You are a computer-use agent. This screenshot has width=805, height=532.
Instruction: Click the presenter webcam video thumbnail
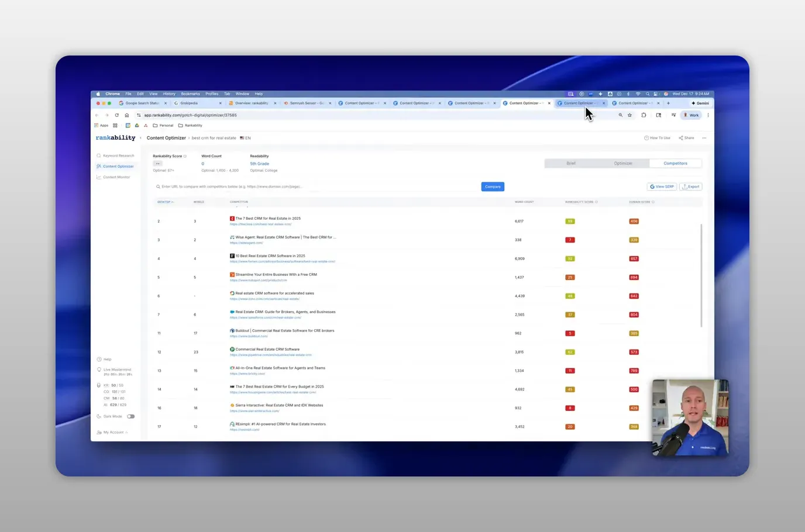tap(690, 417)
